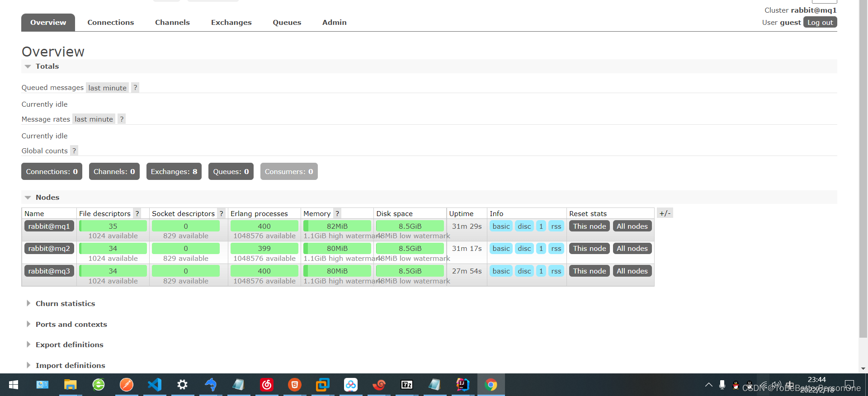Open Baidu Netdisk from the taskbar
The width and height of the screenshot is (868, 396).
pyautogui.click(x=351, y=385)
